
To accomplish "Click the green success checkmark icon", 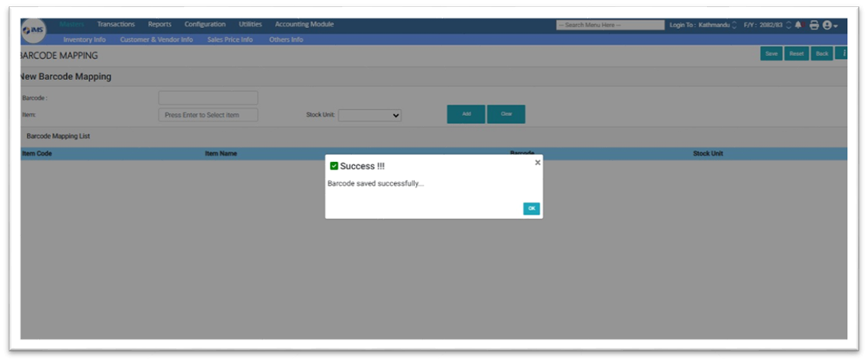I will coord(334,166).
